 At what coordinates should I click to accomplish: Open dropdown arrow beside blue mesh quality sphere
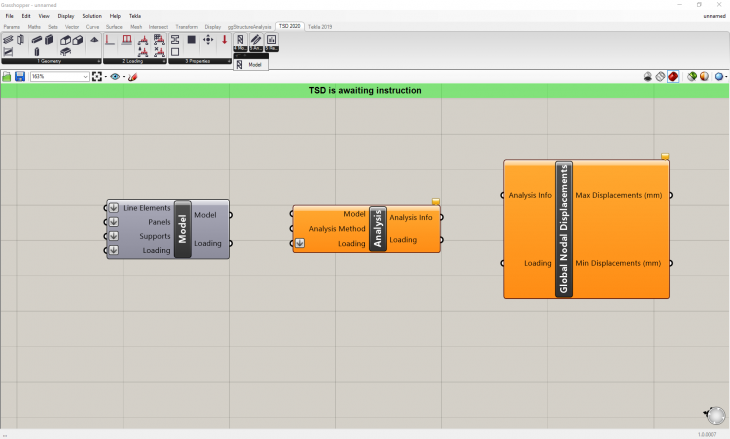(726, 77)
